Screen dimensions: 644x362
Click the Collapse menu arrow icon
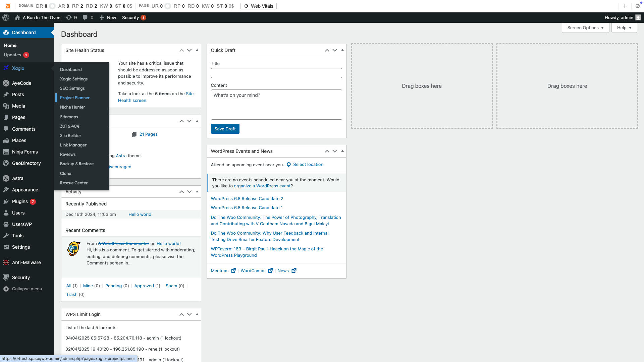pyautogui.click(x=6, y=289)
